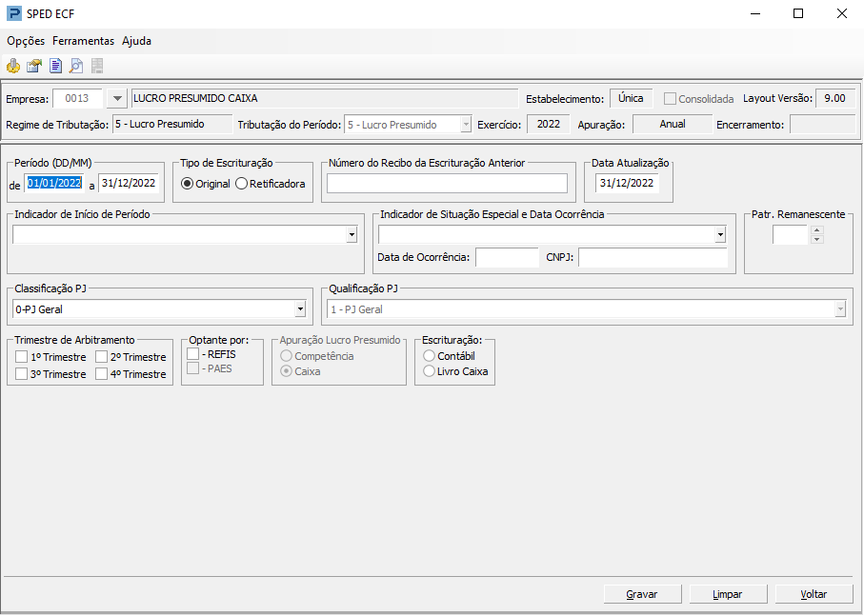Toggle the PAES checkbox
The image size is (864, 616).
192,368
